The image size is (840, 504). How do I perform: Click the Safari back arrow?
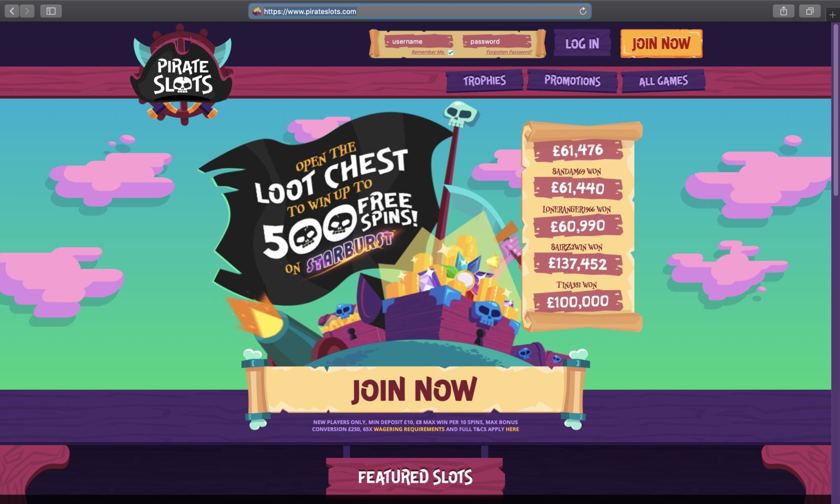coord(12,11)
